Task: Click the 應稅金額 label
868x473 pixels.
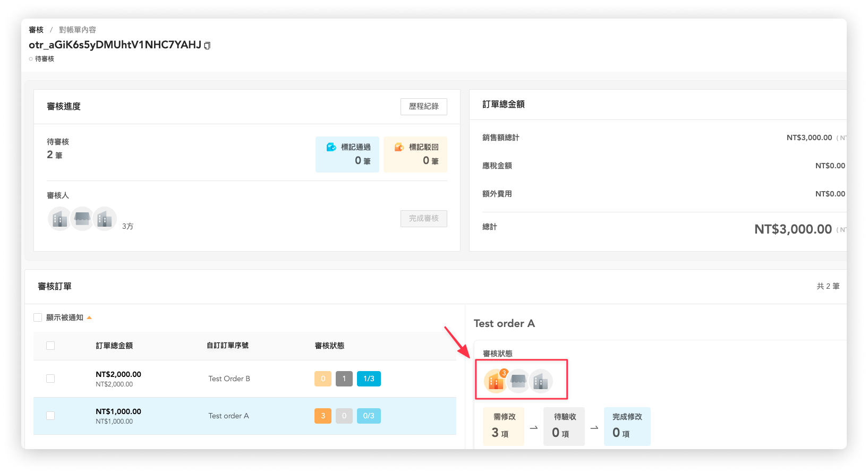Action: pyautogui.click(x=497, y=166)
